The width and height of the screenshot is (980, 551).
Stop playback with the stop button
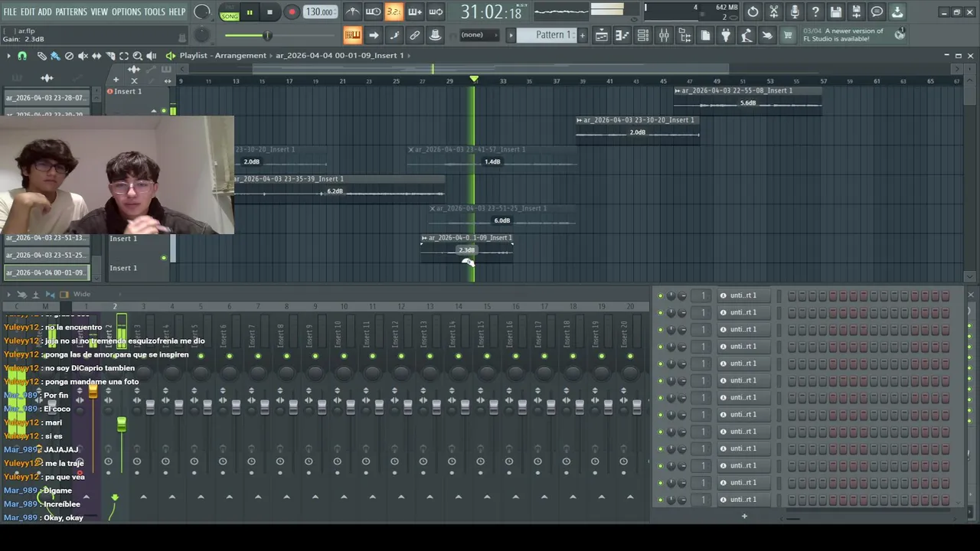coord(269,12)
